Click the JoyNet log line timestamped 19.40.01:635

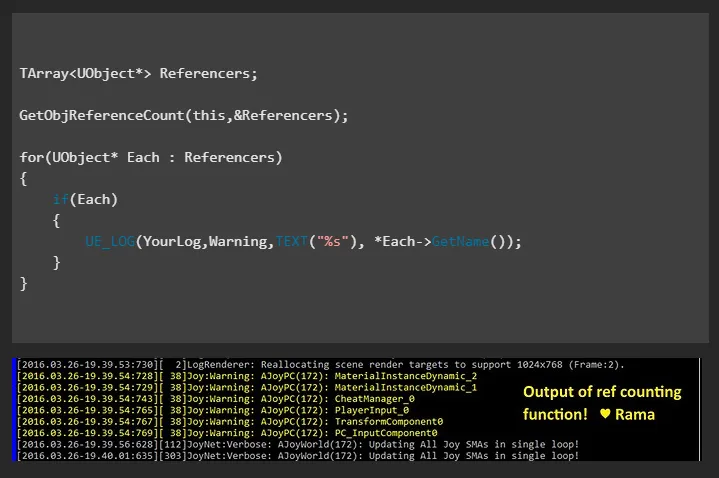click(298, 456)
